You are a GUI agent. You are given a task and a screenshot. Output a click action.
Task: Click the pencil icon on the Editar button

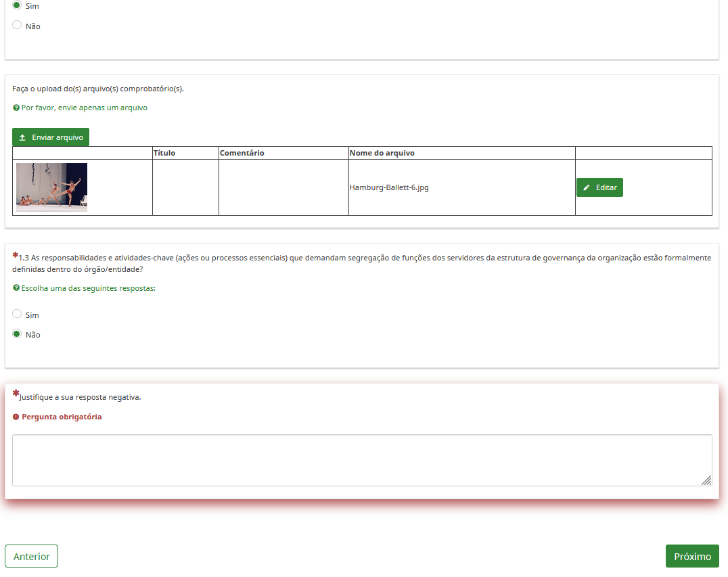coord(587,187)
